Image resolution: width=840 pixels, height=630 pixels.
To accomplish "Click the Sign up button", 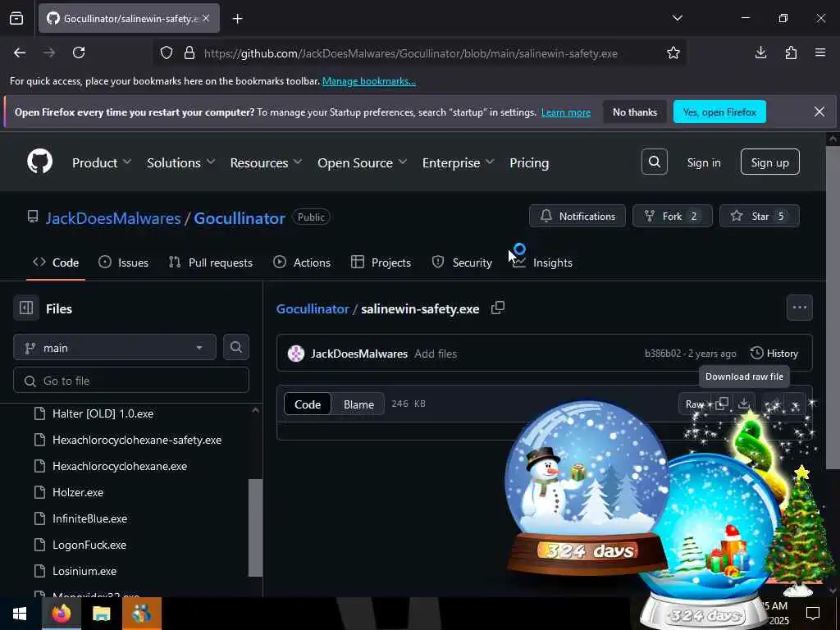I will (x=769, y=162).
